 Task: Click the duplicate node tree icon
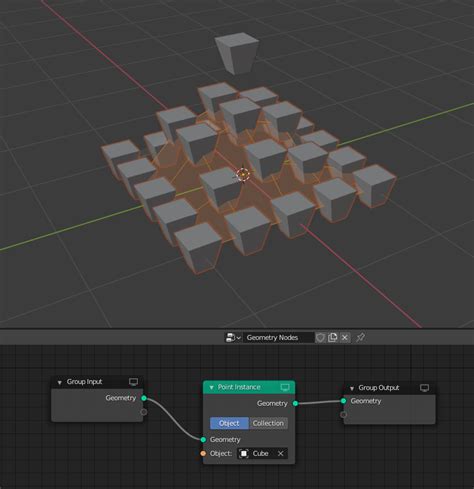pos(332,338)
